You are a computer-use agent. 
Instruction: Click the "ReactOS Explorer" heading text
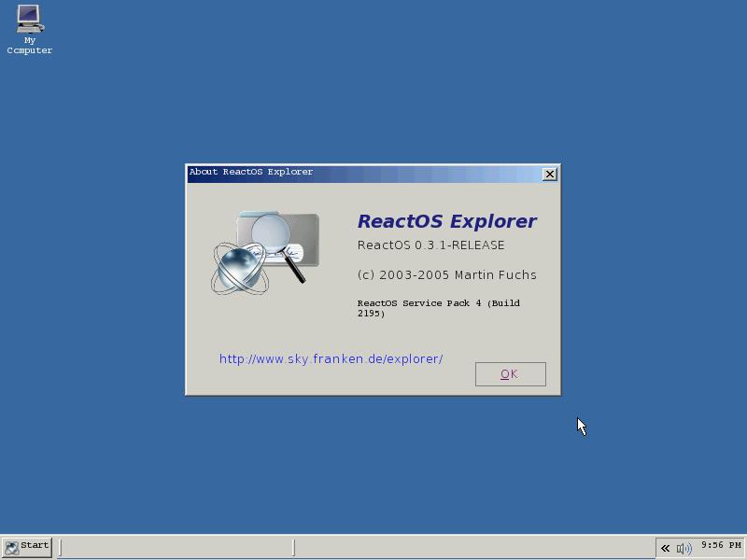pyautogui.click(x=447, y=221)
